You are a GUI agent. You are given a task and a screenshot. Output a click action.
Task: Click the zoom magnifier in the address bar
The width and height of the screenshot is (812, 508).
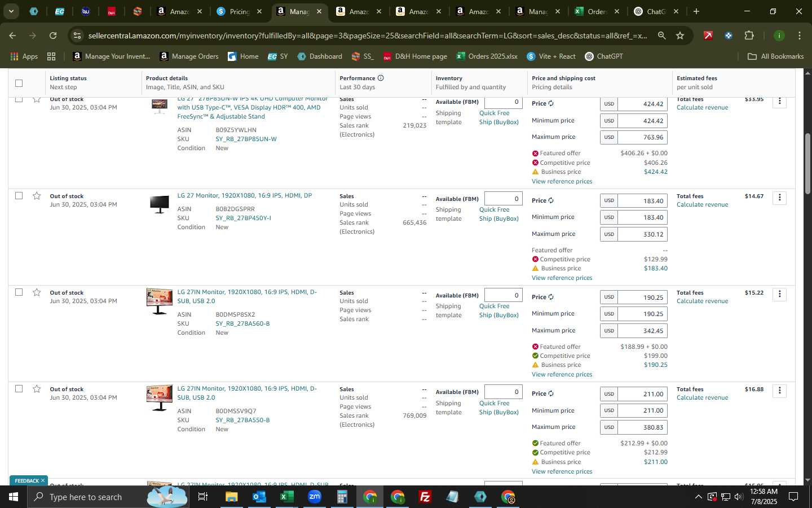(661, 36)
